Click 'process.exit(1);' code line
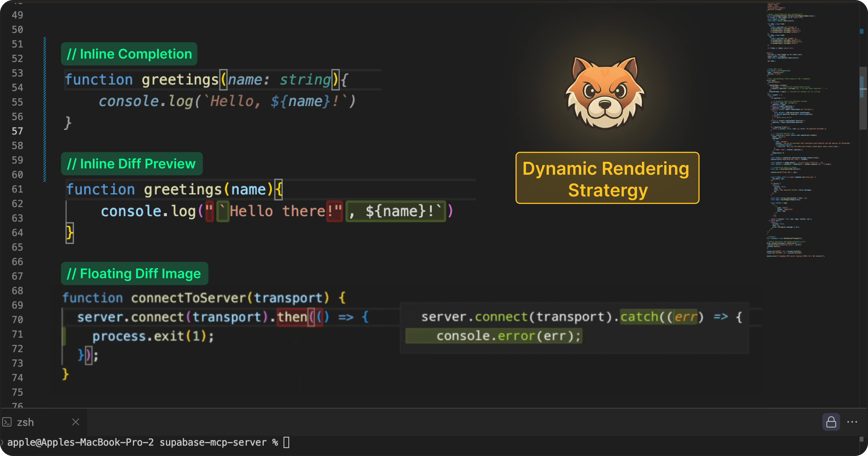 [x=153, y=336]
